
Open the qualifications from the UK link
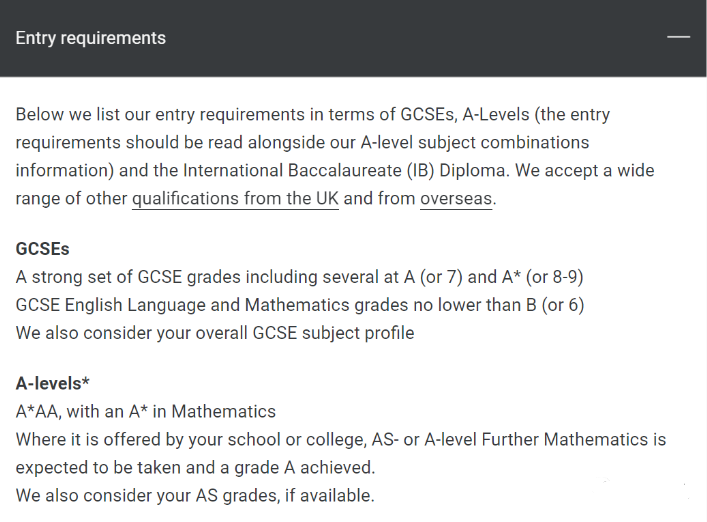pyautogui.click(x=235, y=199)
